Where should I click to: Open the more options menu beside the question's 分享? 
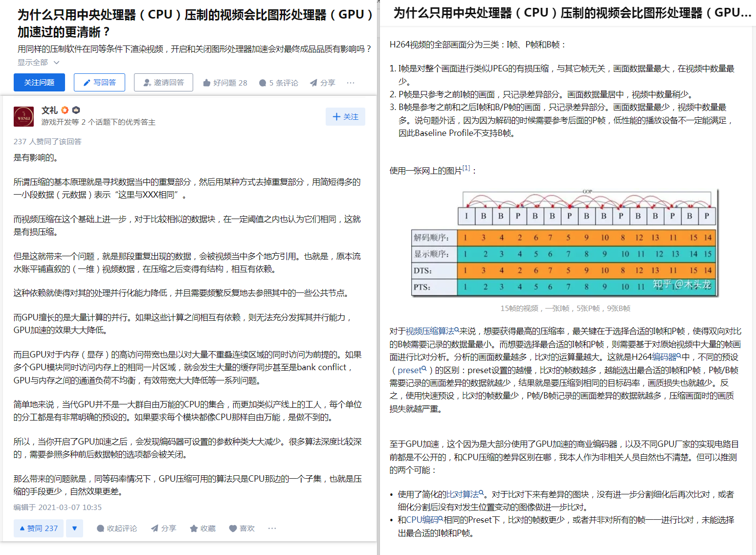click(351, 83)
